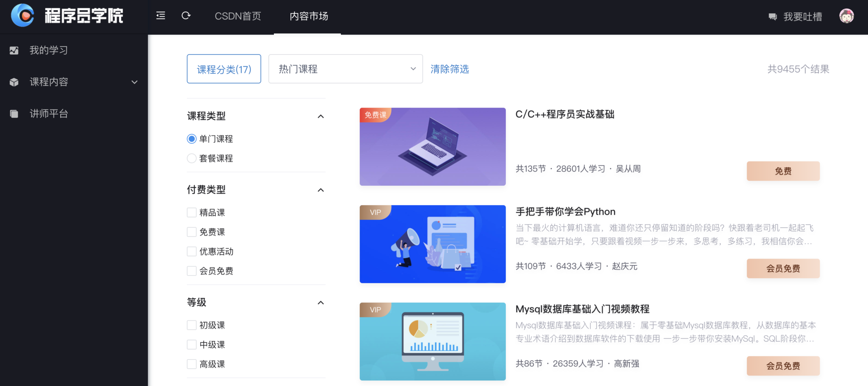Check the 免费课 filter checkbox
The height and width of the screenshot is (386, 868).
tap(192, 232)
